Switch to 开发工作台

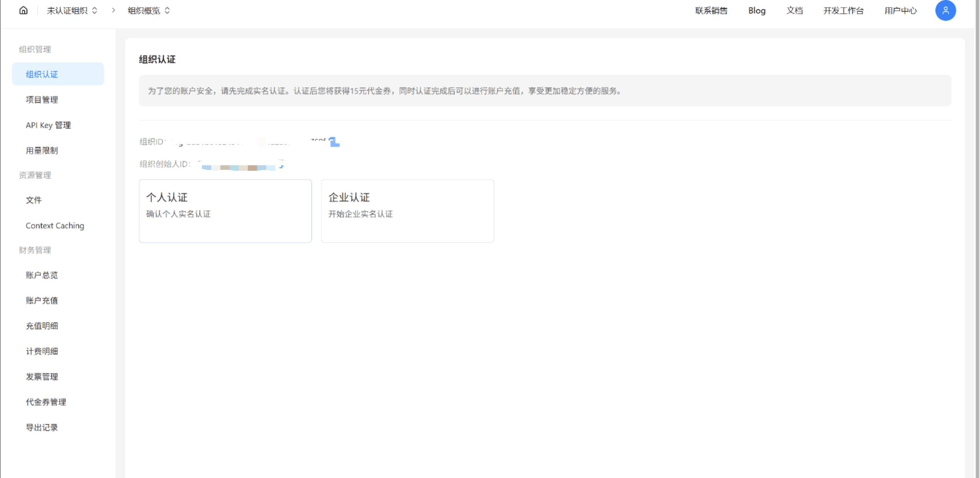pyautogui.click(x=843, y=10)
